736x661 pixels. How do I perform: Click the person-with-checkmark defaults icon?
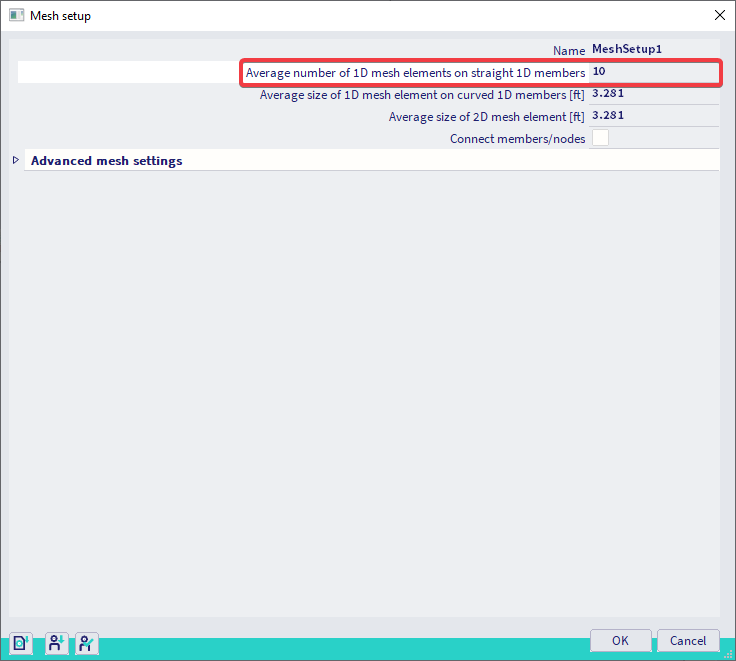click(87, 643)
